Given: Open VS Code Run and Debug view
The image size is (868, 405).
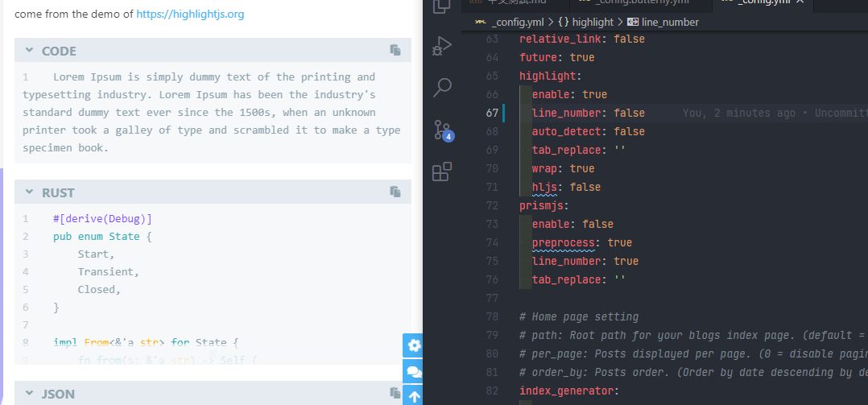Looking at the screenshot, I should [x=442, y=46].
